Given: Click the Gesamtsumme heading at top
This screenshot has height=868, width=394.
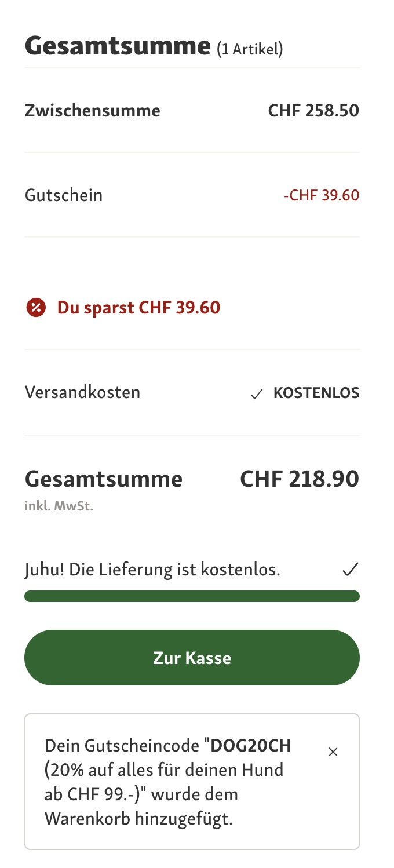Looking at the screenshot, I should (117, 45).
